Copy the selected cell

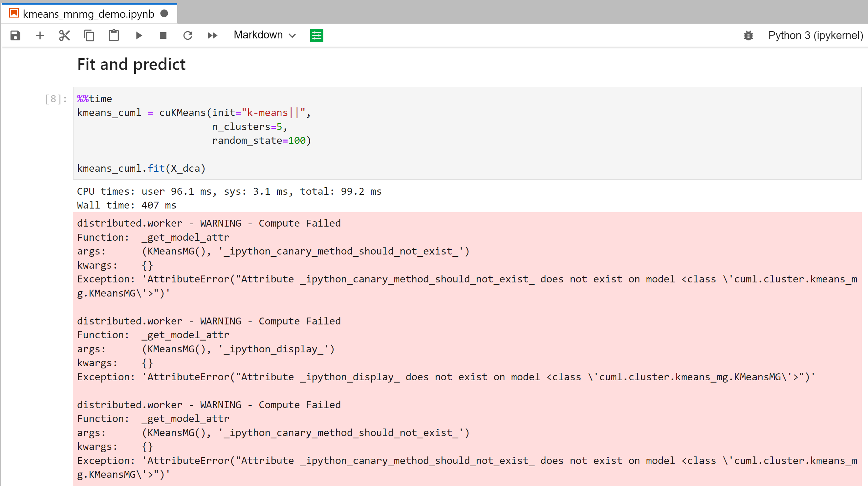coord(89,35)
